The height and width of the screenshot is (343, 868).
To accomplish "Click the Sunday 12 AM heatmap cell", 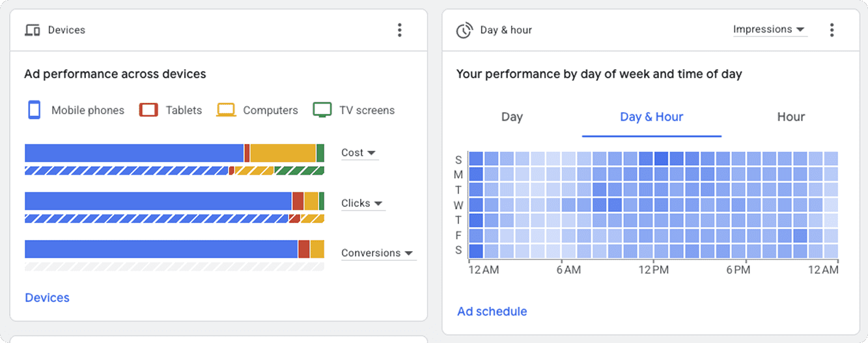I will click(x=476, y=158).
